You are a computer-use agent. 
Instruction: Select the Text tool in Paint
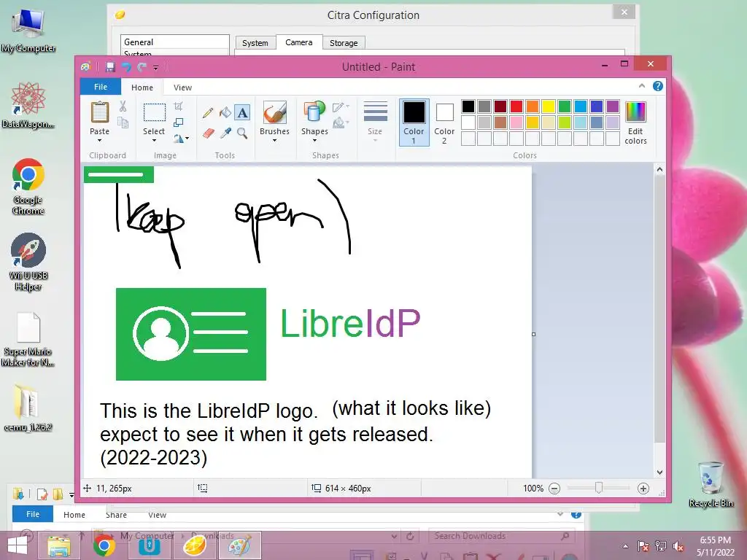(x=242, y=112)
